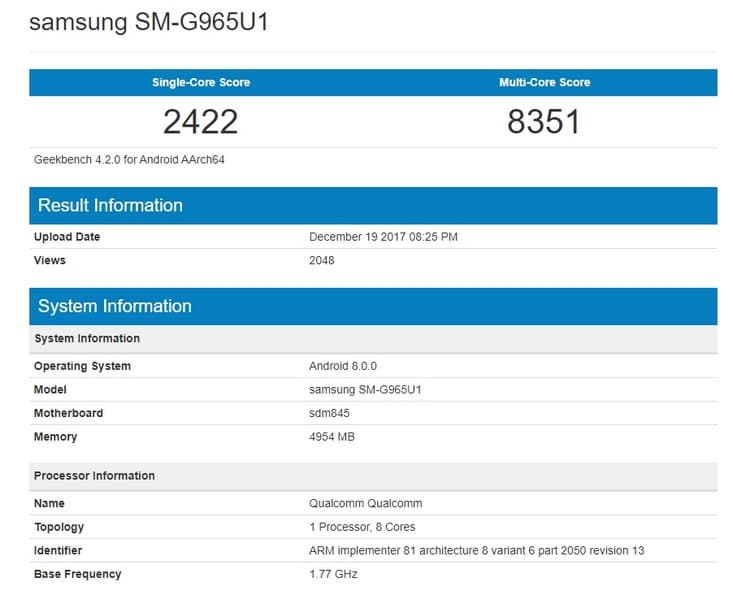Click the Model label
The height and width of the screenshot is (600, 733).
pos(50,390)
